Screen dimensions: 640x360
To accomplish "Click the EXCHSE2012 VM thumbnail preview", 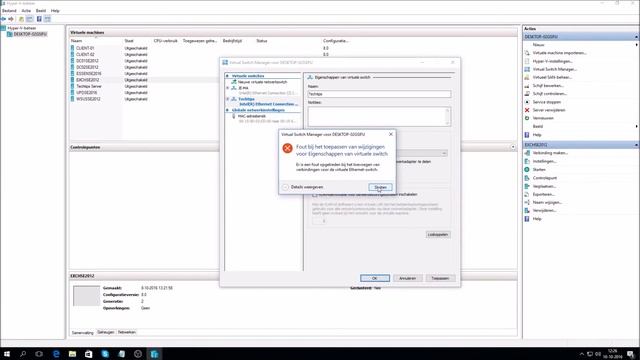I will point(86,296).
